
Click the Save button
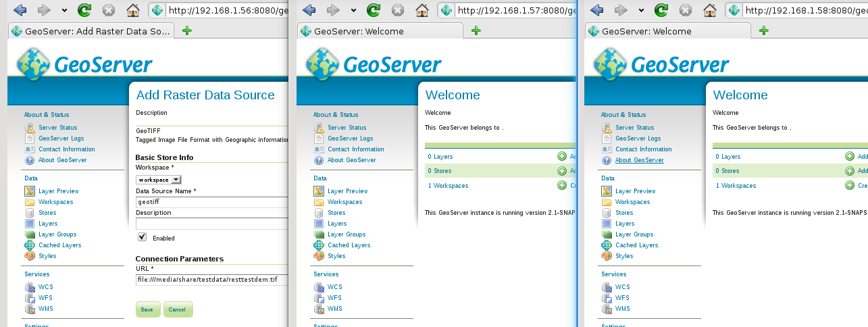click(147, 309)
